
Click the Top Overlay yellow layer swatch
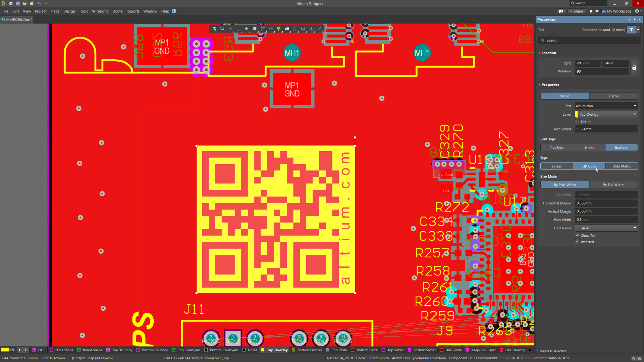(x=263, y=350)
